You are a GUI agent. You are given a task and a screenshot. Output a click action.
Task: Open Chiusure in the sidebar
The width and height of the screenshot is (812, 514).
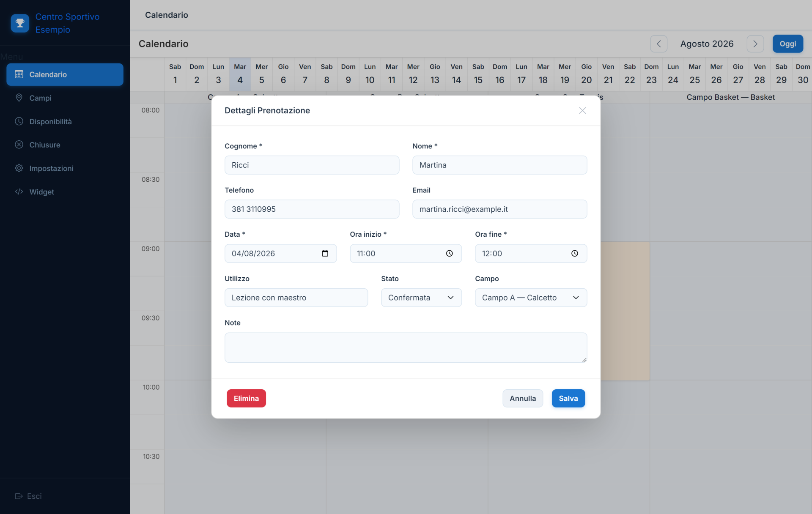pos(65,145)
